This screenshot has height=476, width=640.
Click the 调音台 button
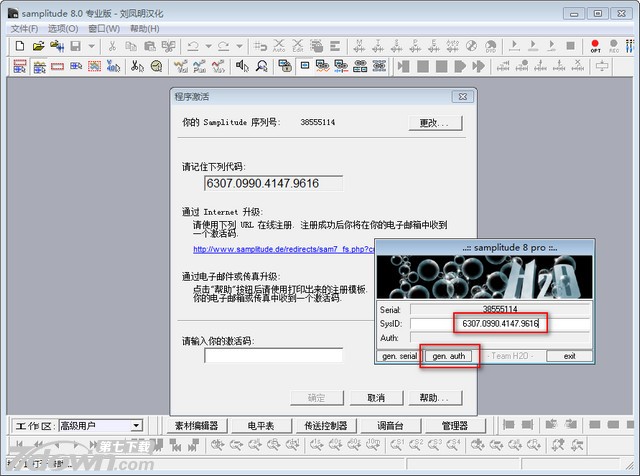(x=390, y=426)
